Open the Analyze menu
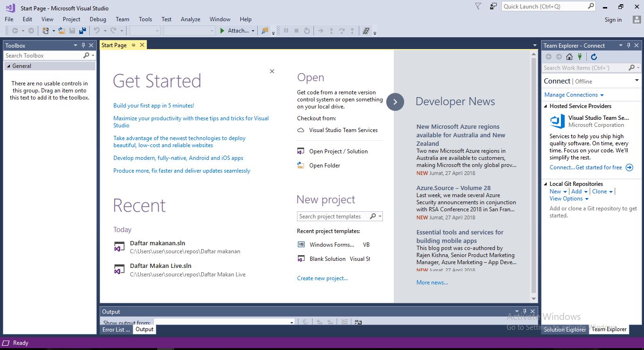644x350 pixels. (x=190, y=19)
